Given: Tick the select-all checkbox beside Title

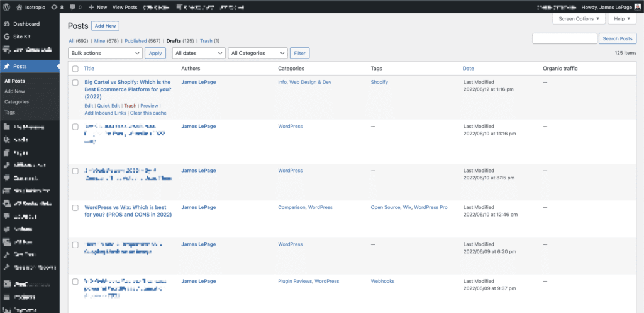Looking at the screenshot, I should [x=75, y=69].
